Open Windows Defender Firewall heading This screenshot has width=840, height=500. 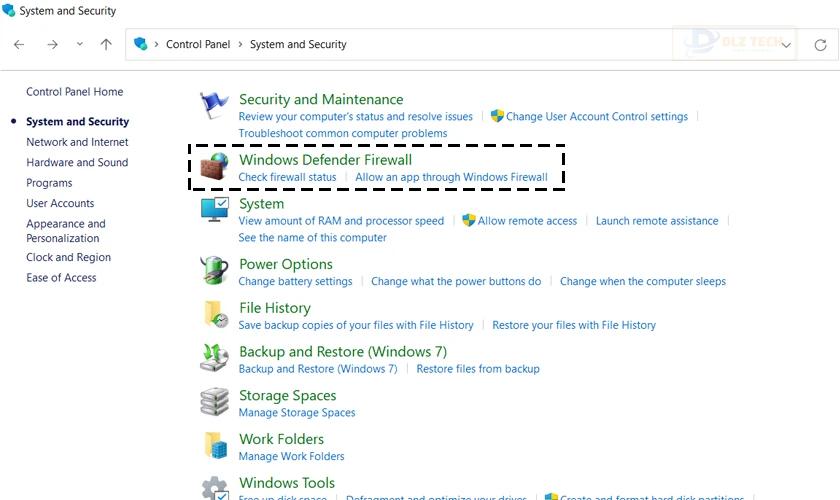[325, 160]
